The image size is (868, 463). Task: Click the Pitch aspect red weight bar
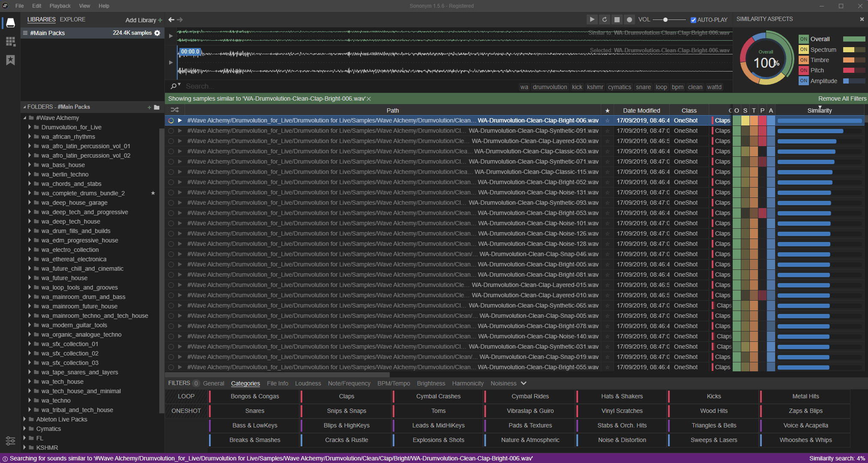tap(854, 70)
